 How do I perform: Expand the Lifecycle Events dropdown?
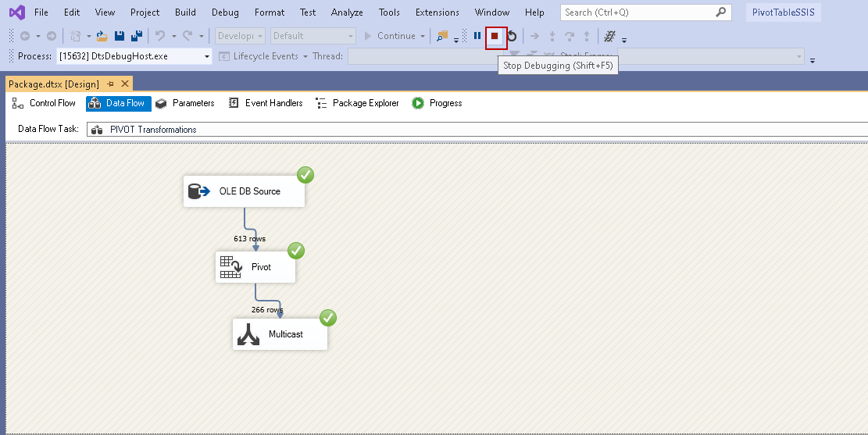[x=305, y=56]
